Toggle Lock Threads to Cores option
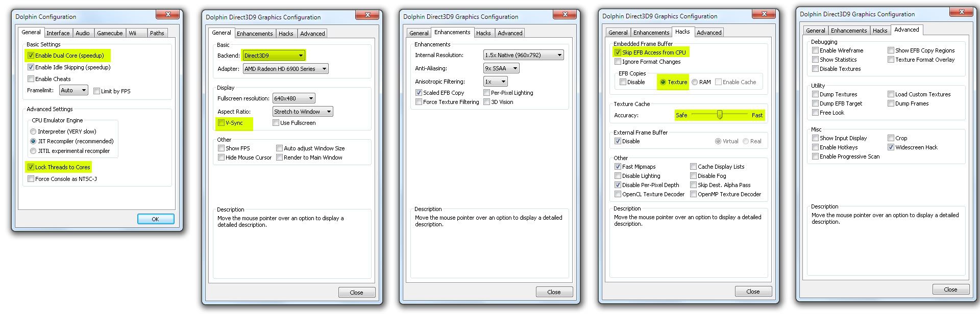This screenshot has width=980, height=316. coord(31,167)
